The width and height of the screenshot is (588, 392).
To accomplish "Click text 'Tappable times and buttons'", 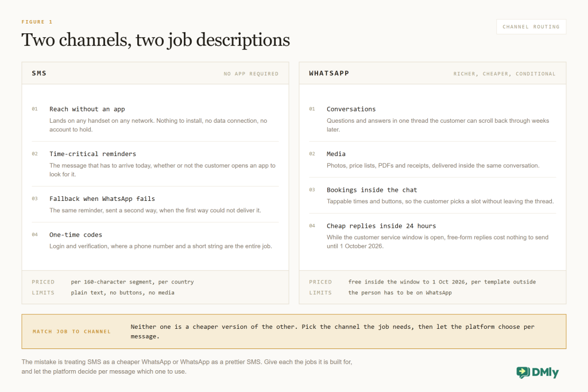I will click(x=365, y=201).
